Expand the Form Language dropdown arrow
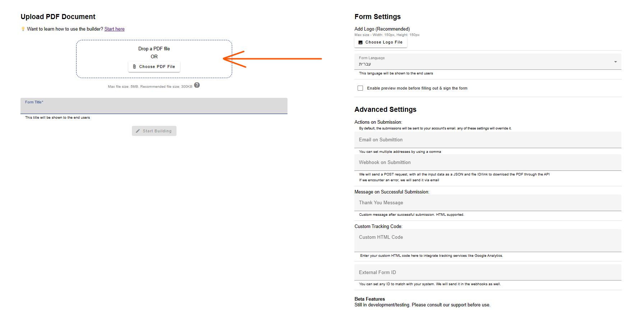The image size is (644, 310). click(615, 62)
